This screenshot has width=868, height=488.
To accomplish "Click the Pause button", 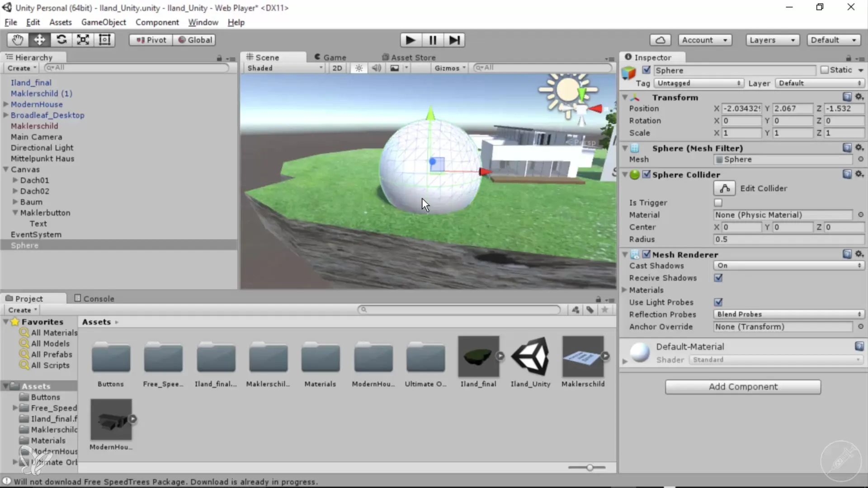I will pyautogui.click(x=433, y=40).
